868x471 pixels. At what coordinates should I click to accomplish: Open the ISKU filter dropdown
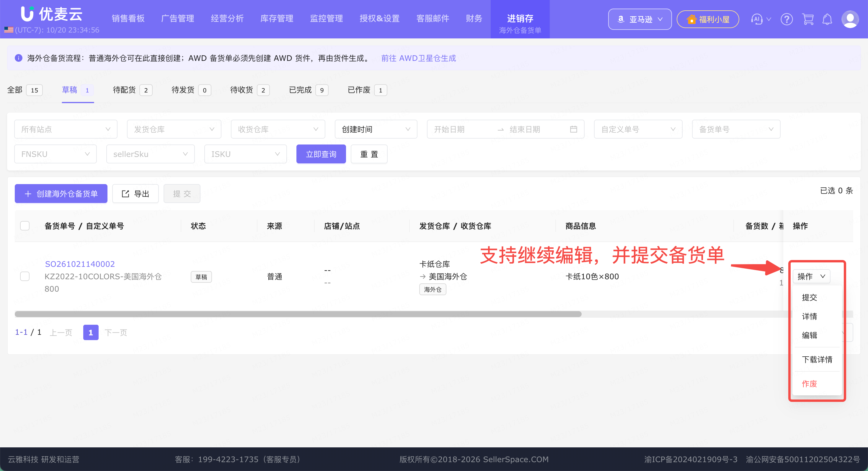[245, 154]
